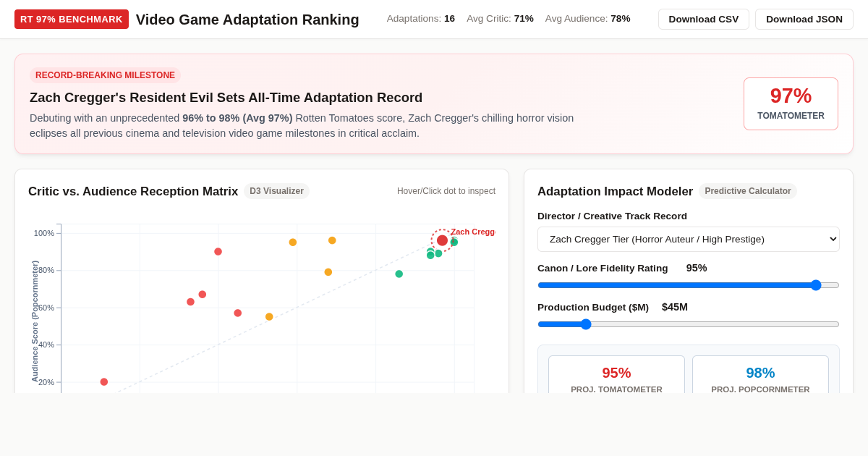
Task: Inspect the red dot at 90% audience score
Action: 218,251
